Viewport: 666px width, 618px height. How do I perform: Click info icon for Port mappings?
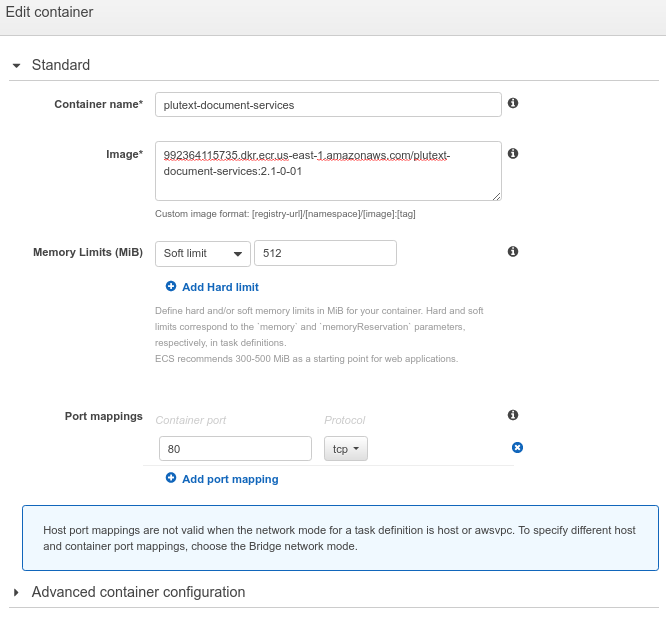click(513, 415)
